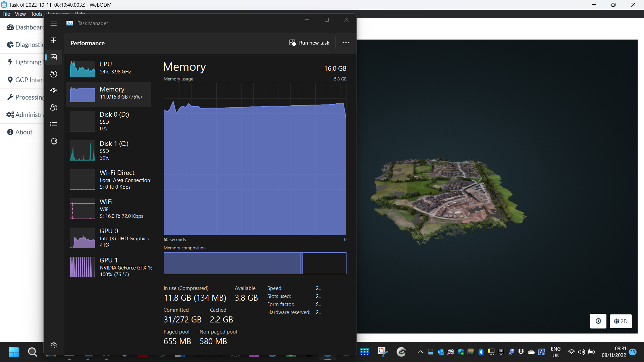Switch to the App history panel
644x362 pixels.
54,74
